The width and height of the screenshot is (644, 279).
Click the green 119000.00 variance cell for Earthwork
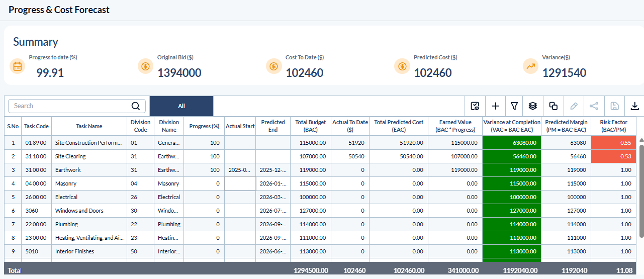pos(511,170)
